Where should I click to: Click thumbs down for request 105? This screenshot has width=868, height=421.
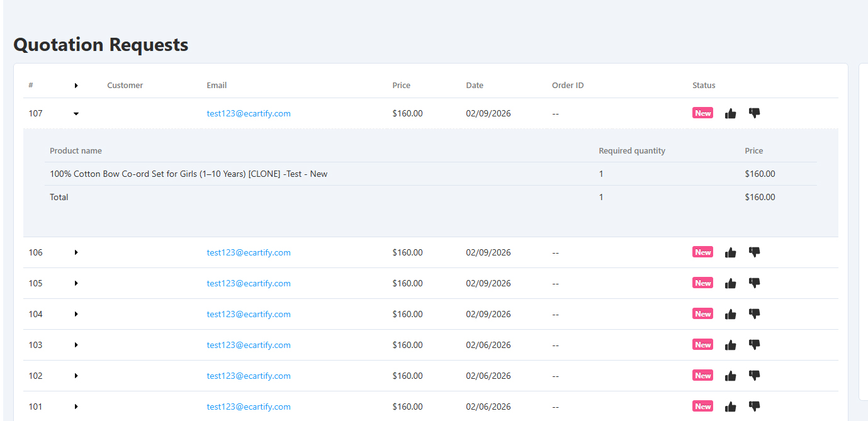754,283
